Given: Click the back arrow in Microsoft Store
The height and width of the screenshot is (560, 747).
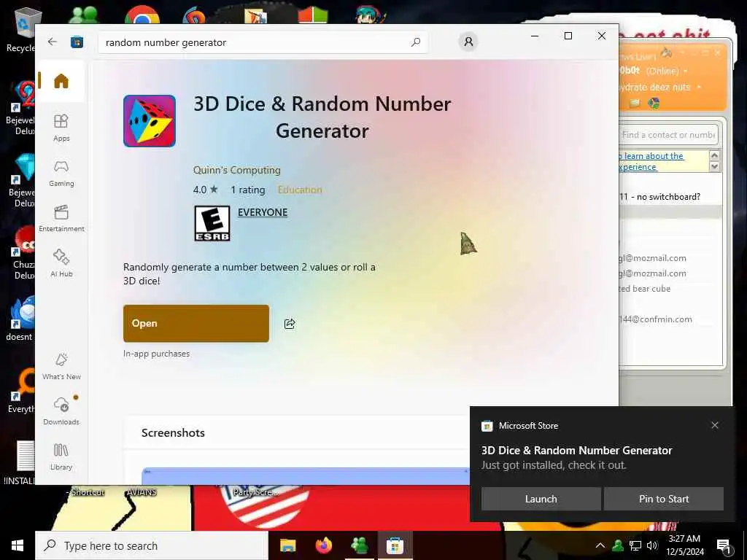Looking at the screenshot, I should point(53,42).
